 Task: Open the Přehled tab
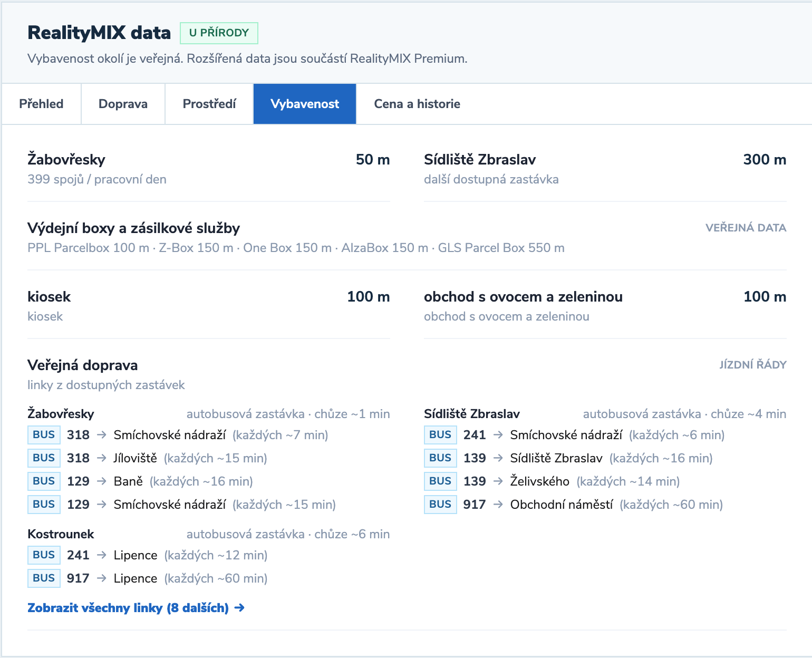41,104
